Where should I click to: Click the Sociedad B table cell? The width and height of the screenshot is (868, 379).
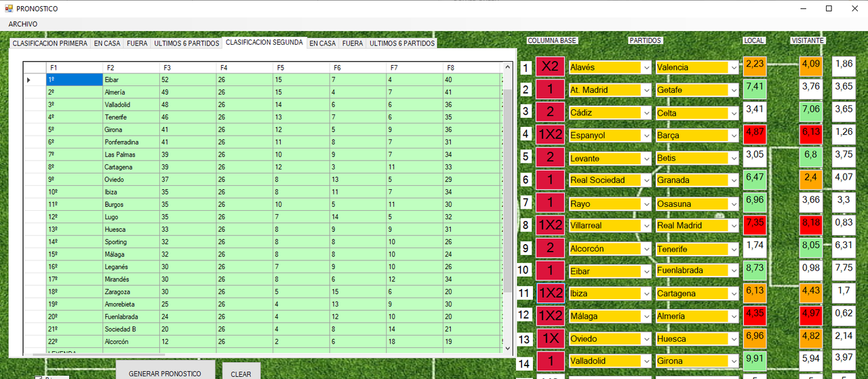pyautogui.click(x=132, y=329)
